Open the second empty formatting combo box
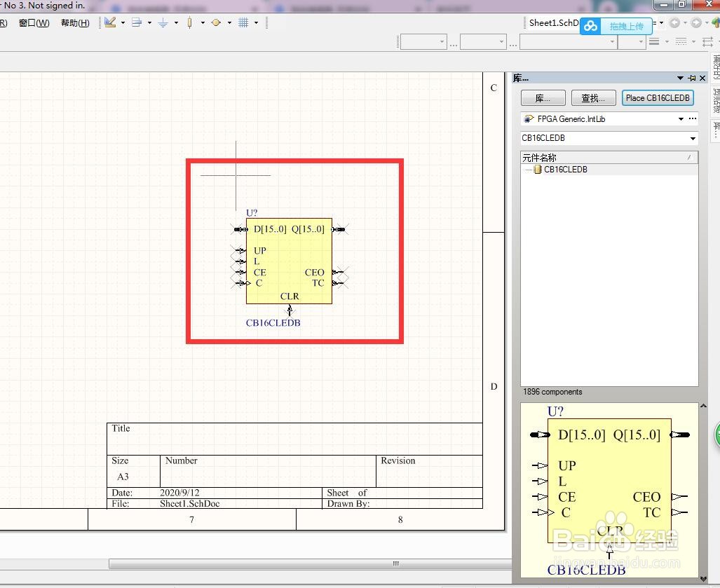The width and height of the screenshot is (720, 588). [x=483, y=42]
